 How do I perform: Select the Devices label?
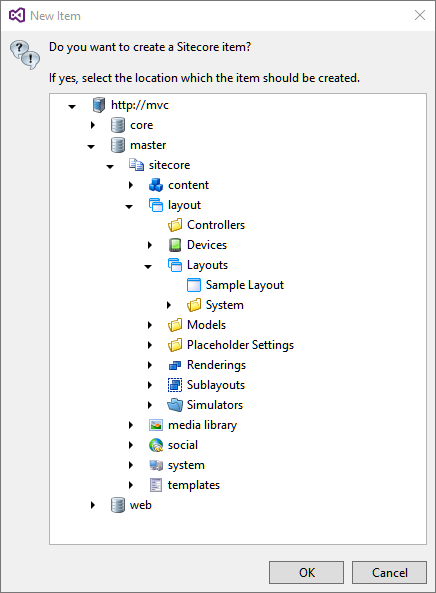[207, 245]
